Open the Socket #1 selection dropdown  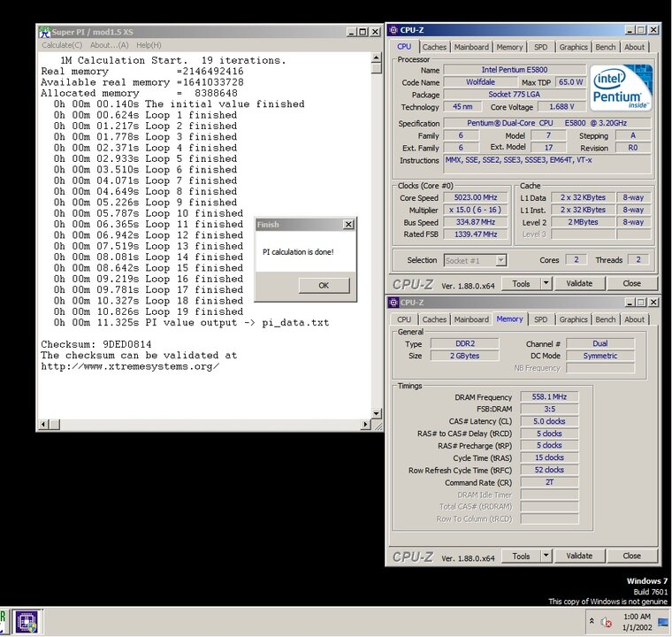[x=476, y=260]
